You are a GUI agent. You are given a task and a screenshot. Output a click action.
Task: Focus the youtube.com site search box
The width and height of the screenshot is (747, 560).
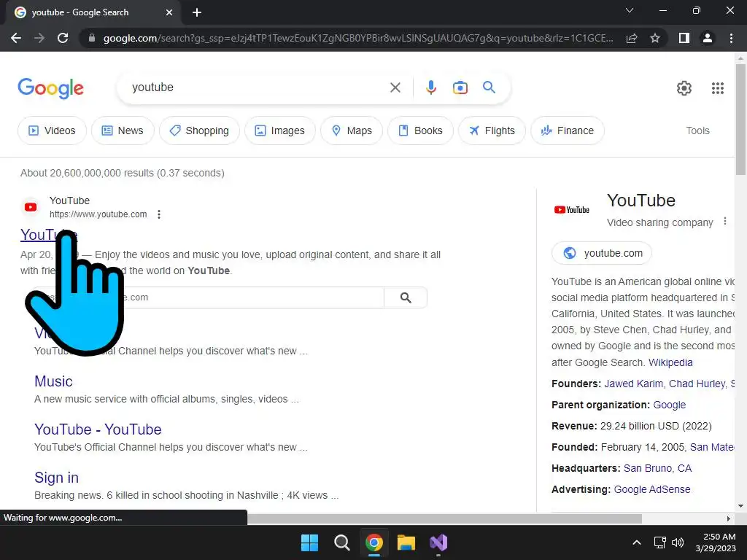(x=205, y=297)
